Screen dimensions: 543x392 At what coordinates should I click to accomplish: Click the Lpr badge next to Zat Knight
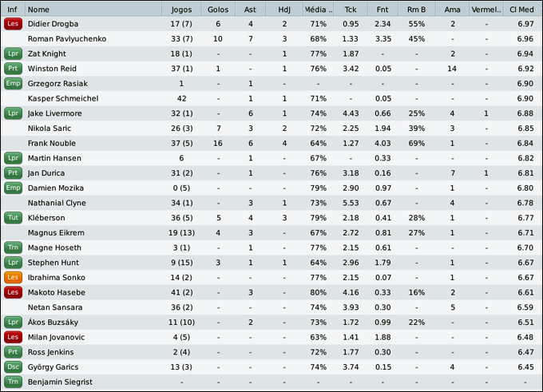coord(12,53)
